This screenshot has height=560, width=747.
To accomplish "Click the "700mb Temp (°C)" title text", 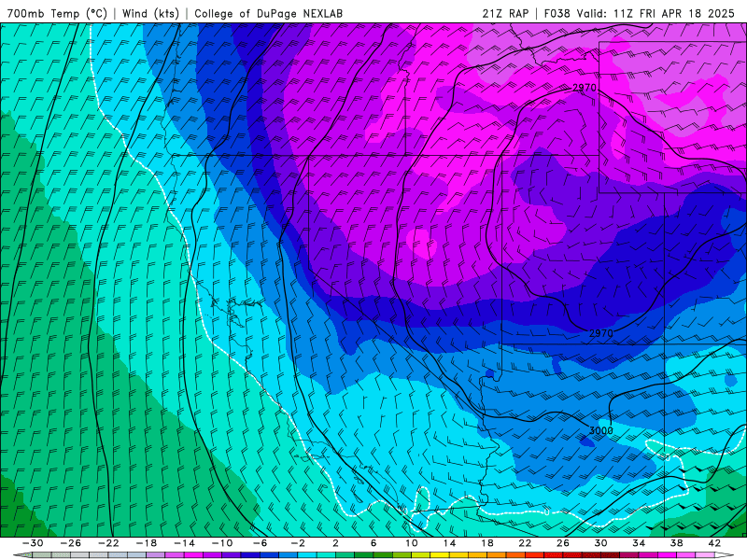I will point(58,13).
